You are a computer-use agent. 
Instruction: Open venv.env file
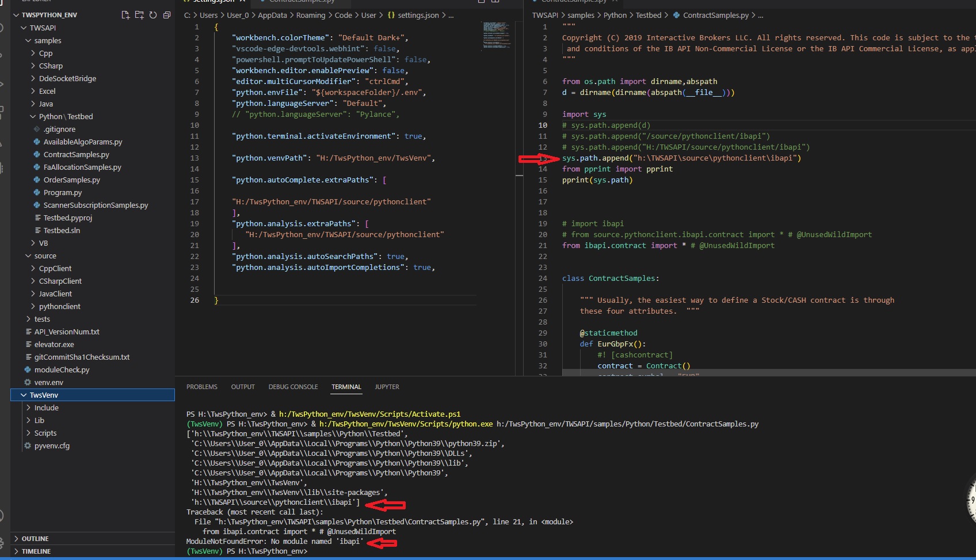[49, 382]
